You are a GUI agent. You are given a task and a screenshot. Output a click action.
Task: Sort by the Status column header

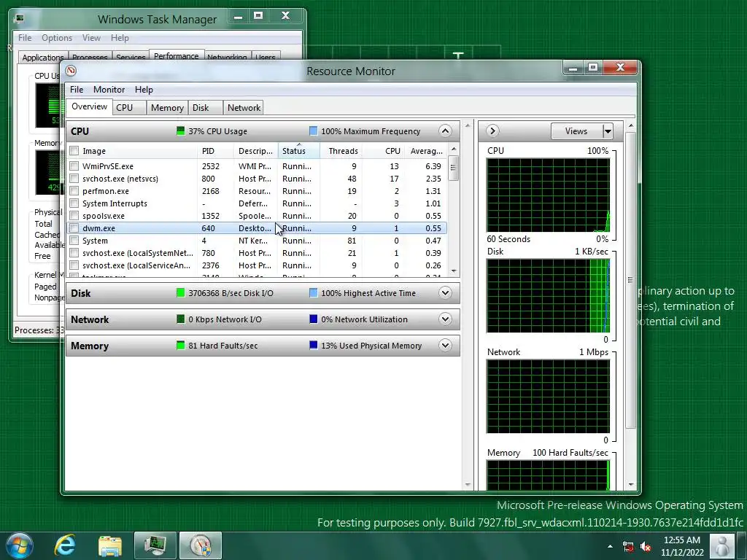(x=298, y=151)
